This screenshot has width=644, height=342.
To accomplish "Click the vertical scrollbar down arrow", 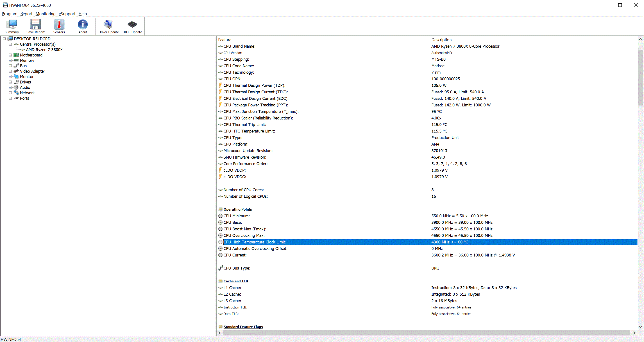I will click(x=640, y=327).
